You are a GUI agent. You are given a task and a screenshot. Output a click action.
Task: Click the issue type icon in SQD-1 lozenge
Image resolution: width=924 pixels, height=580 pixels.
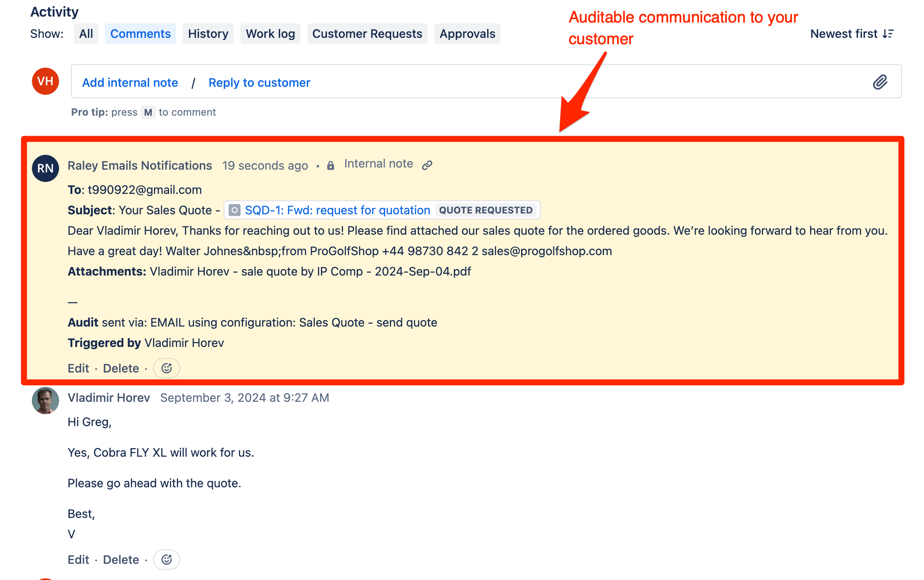(234, 210)
